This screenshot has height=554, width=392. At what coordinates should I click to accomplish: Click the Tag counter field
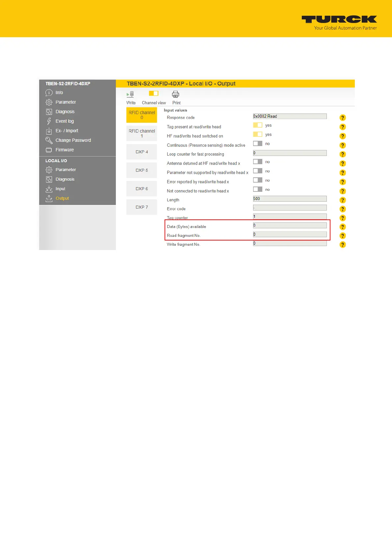pyautogui.click(x=290, y=216)
